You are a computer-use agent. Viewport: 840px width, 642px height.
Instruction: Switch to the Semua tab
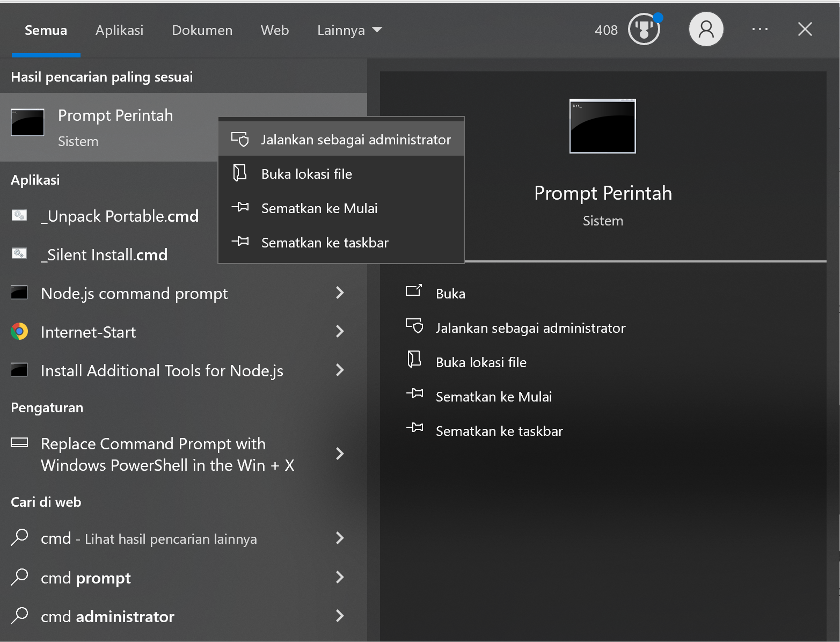pyautogui.click(x=46, y=30)
